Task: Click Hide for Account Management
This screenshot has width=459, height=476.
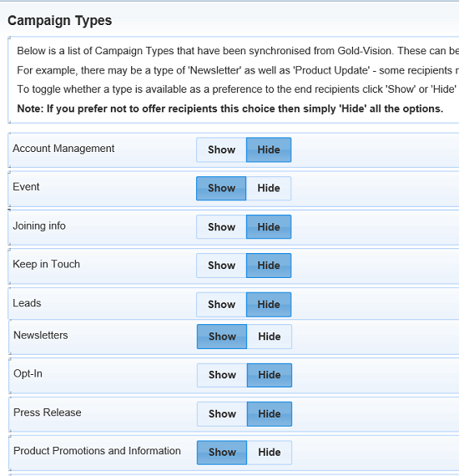Action: (x=269, y=149)
